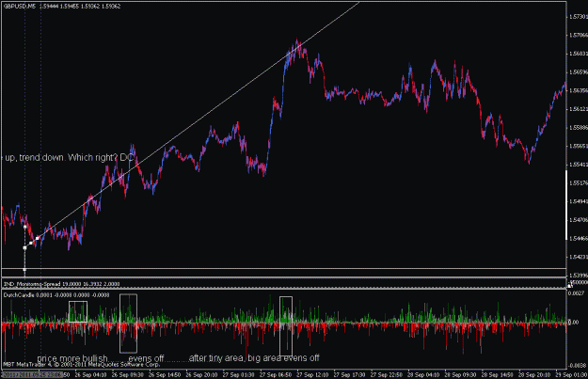Image resolution: width=588 pixels, height=379 pixels.
Task: Click the highlighted date box on time axis
Action: pyautogui.click(x=32, y=375)
